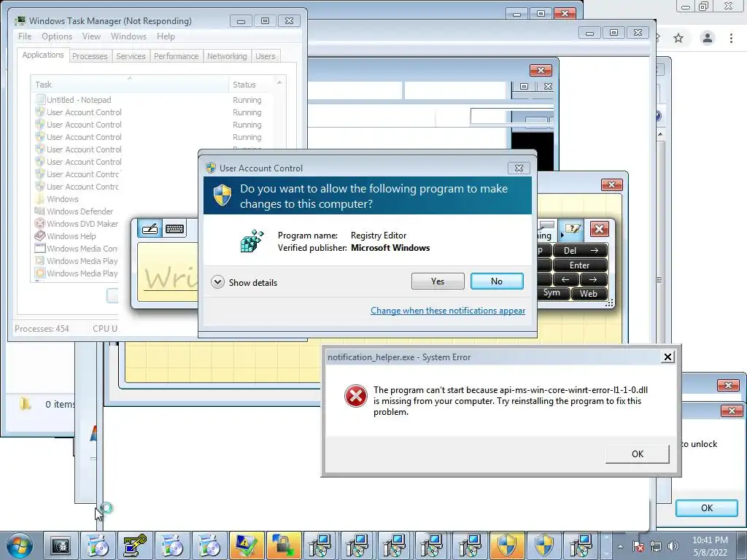Screen dimensions: 747x560
Task: Switch to touch keyboard mode in Input Panel
Action: [x=175, y=229]
